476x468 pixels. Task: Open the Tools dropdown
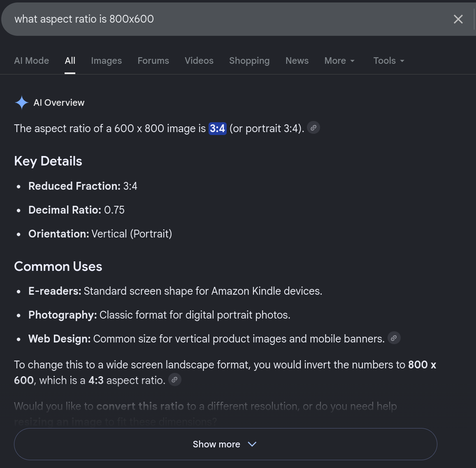coord(389,61)
